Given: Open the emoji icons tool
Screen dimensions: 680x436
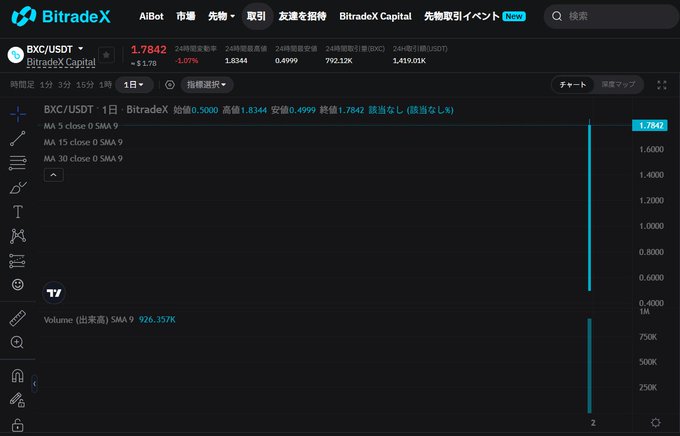Looking at the screenshot, I should pos(18,285).
